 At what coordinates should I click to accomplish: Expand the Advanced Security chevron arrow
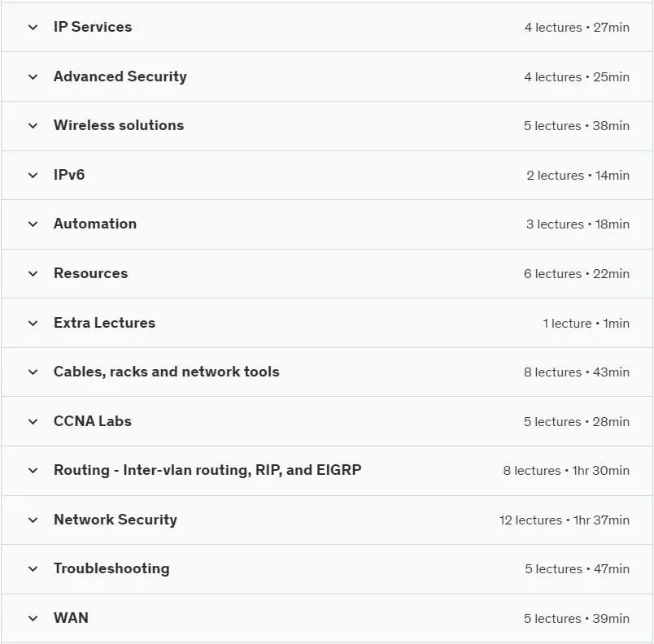[33, 76]
